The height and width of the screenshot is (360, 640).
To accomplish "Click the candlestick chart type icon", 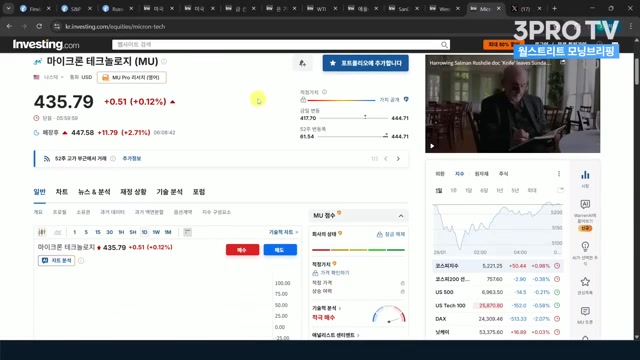I will pos(42,232).
